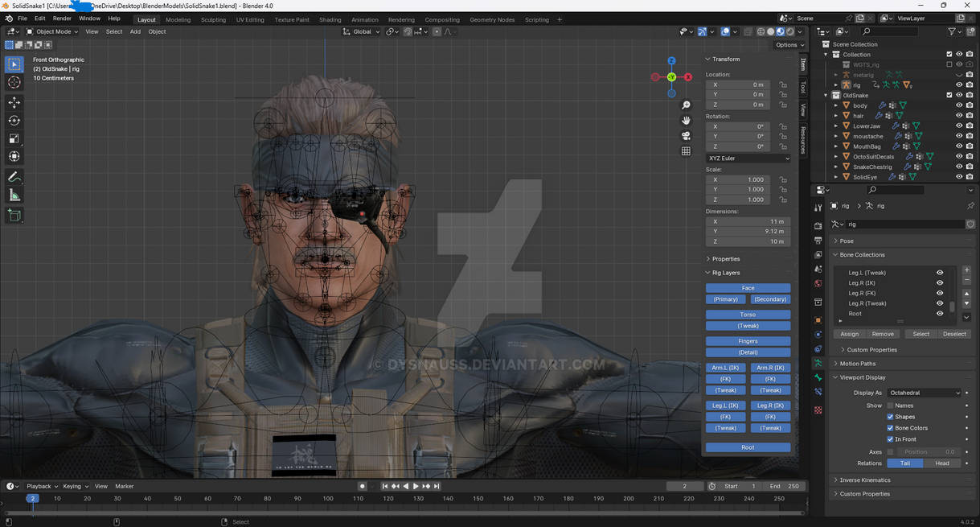Open the Bone properties tab icon
Image resolution: width=980 pixels, height=527 pixels.
[818, 377]
